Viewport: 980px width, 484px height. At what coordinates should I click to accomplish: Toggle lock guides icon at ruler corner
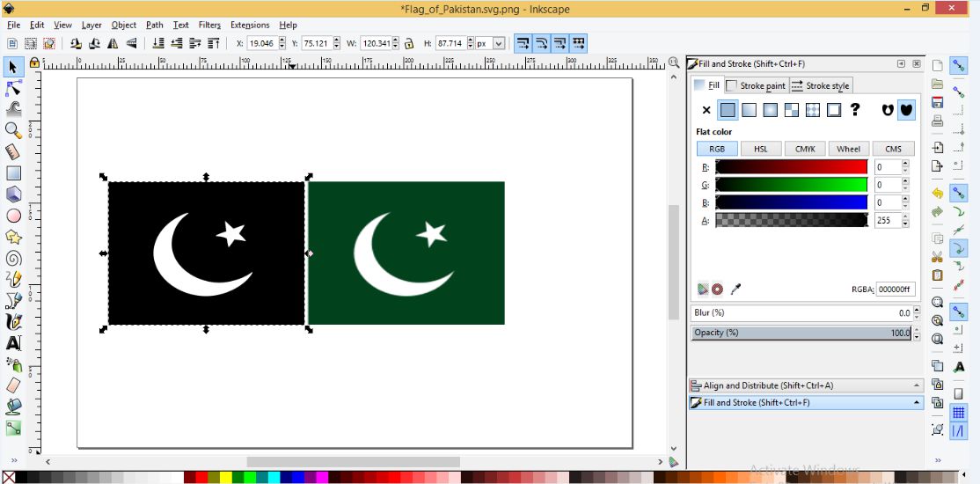(33, 62)
